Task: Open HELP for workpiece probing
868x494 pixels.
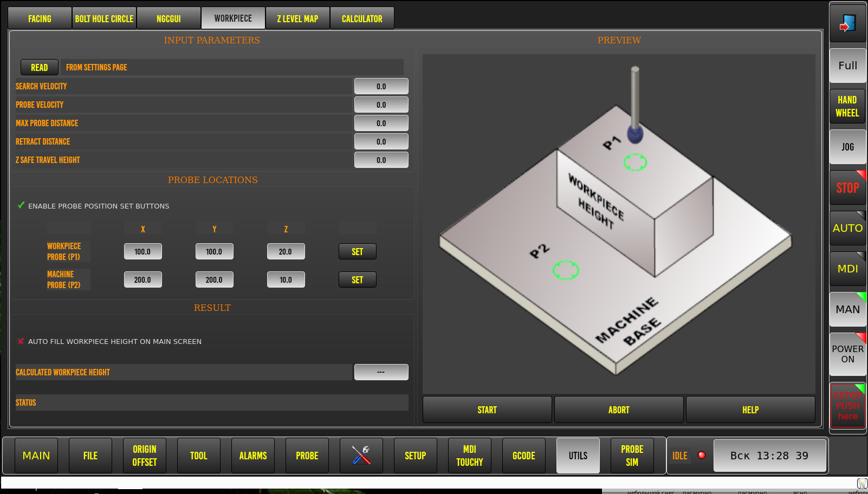Action: [750, 409]
